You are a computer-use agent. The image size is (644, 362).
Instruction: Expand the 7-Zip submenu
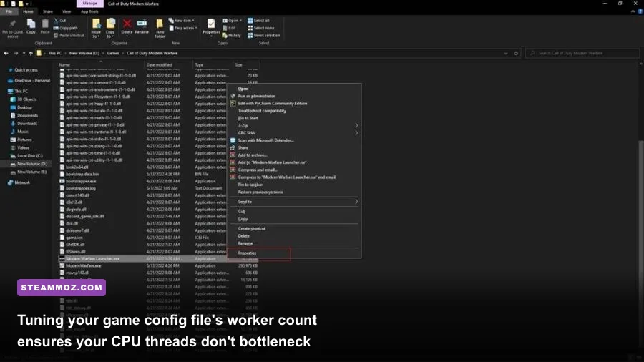pyautogui.click(x=294, y=126)
